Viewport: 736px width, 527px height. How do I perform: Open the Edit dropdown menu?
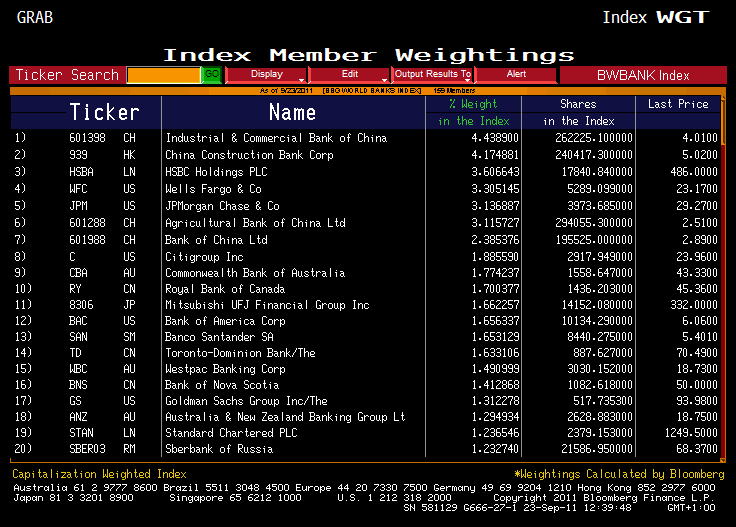350,75
